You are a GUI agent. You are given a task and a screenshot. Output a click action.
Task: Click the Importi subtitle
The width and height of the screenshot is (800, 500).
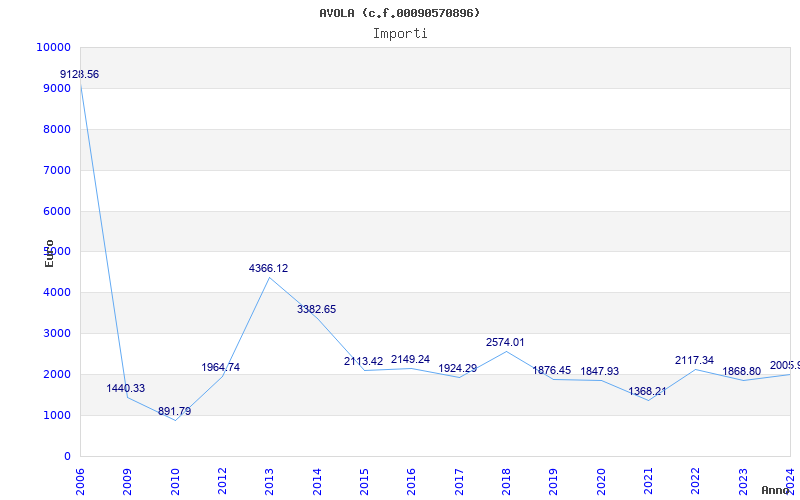400,34
